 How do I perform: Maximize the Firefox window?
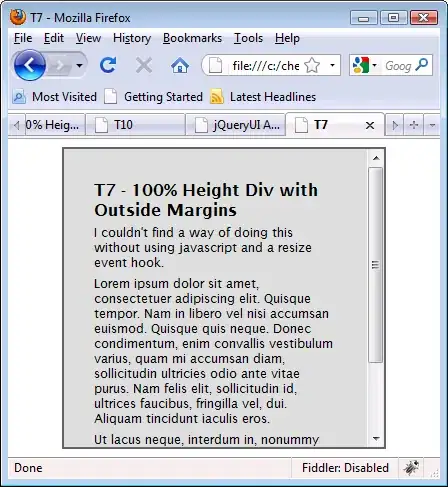pyautogui.click(x=394, y=18)
